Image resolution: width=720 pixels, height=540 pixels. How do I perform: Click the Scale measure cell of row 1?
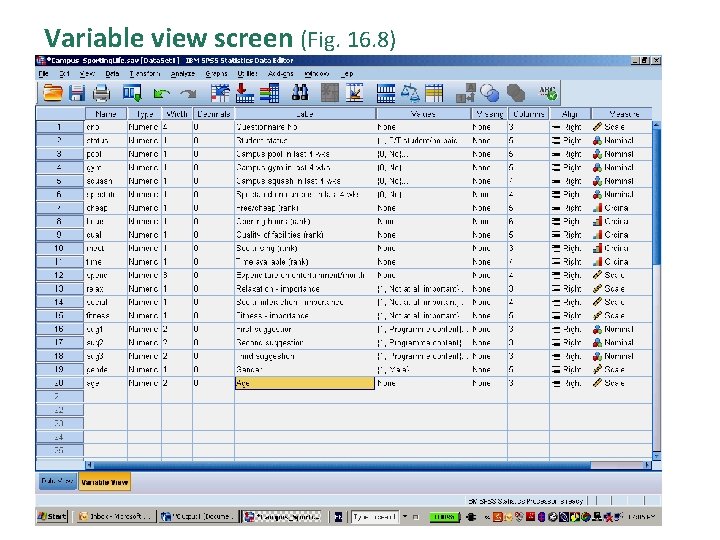(622, 127)
